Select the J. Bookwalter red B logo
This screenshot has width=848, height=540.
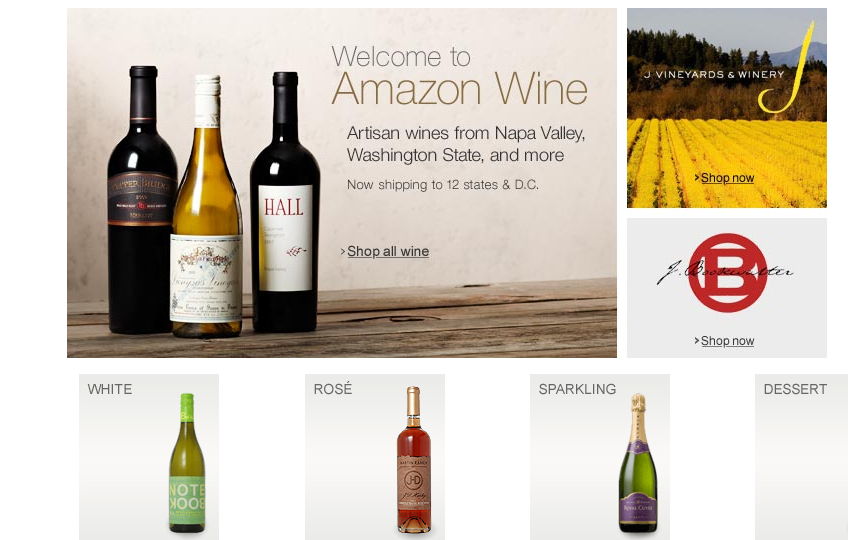pos(727,273)
